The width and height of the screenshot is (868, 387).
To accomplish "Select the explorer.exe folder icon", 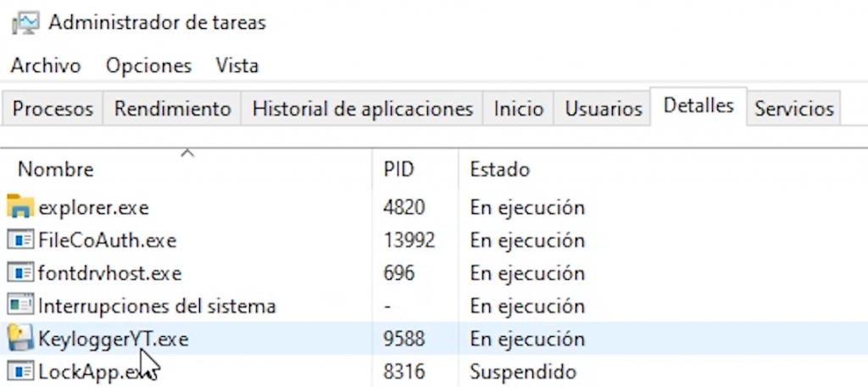I will coord(20,207).
